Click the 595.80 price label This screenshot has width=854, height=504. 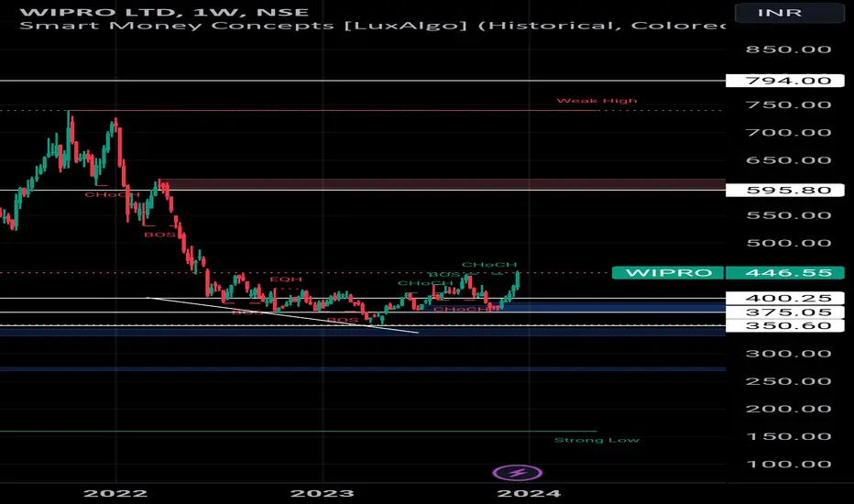[x=785, y=191]
